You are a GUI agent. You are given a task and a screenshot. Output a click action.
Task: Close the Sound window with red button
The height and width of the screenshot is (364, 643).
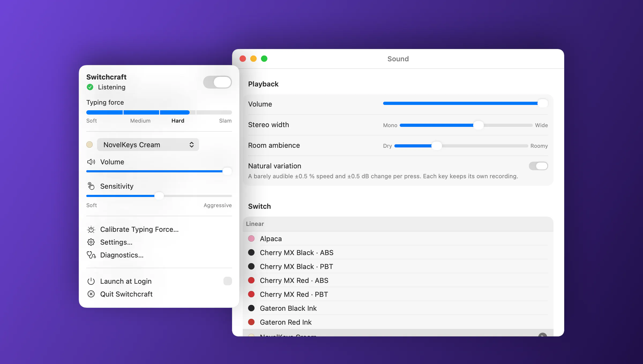[243, 59]
